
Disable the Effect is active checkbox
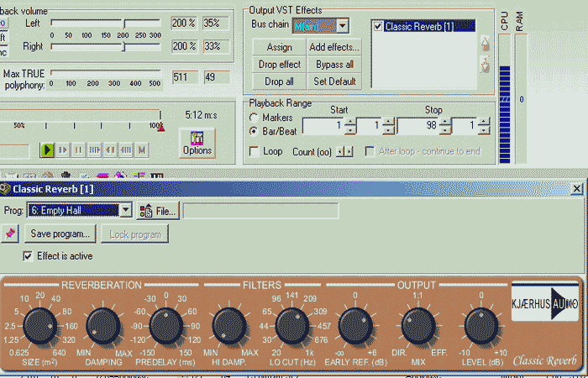[29, 255]
